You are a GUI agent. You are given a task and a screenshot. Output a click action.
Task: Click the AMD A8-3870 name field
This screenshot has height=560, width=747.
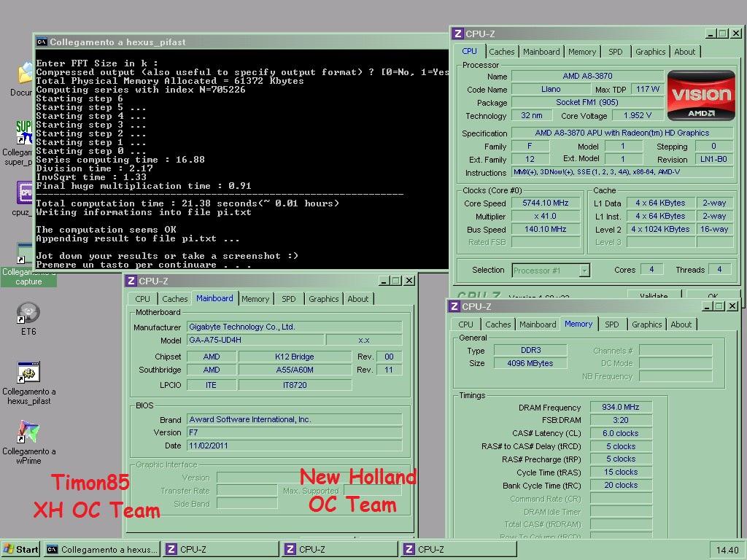pos(587,76)
